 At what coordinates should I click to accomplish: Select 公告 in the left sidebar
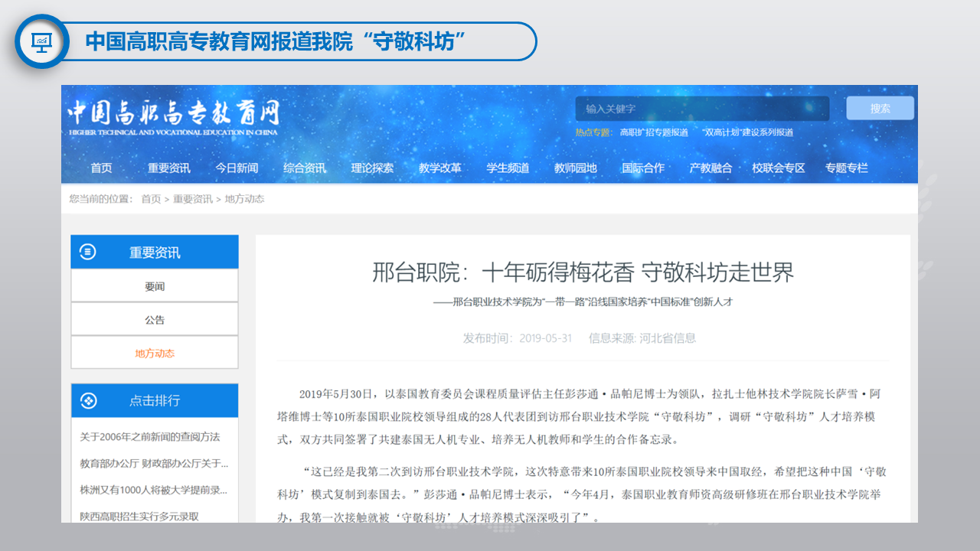pos(155,320)
